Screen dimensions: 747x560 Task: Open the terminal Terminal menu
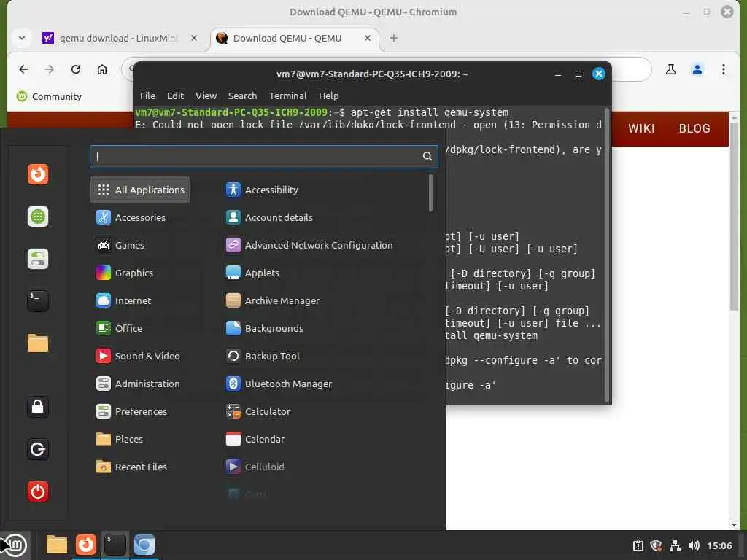tap(287, 96)
